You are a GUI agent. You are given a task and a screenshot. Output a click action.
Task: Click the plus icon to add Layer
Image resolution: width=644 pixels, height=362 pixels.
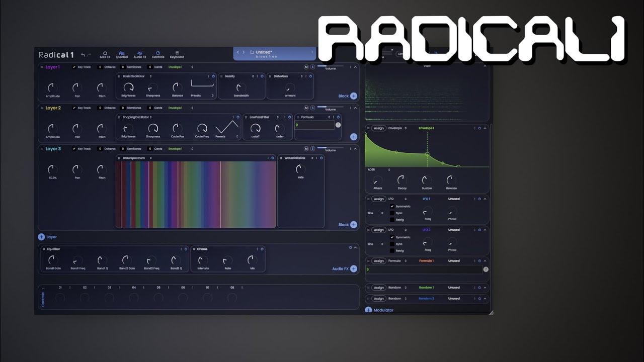pyautogui.click(x=41, y=237)
